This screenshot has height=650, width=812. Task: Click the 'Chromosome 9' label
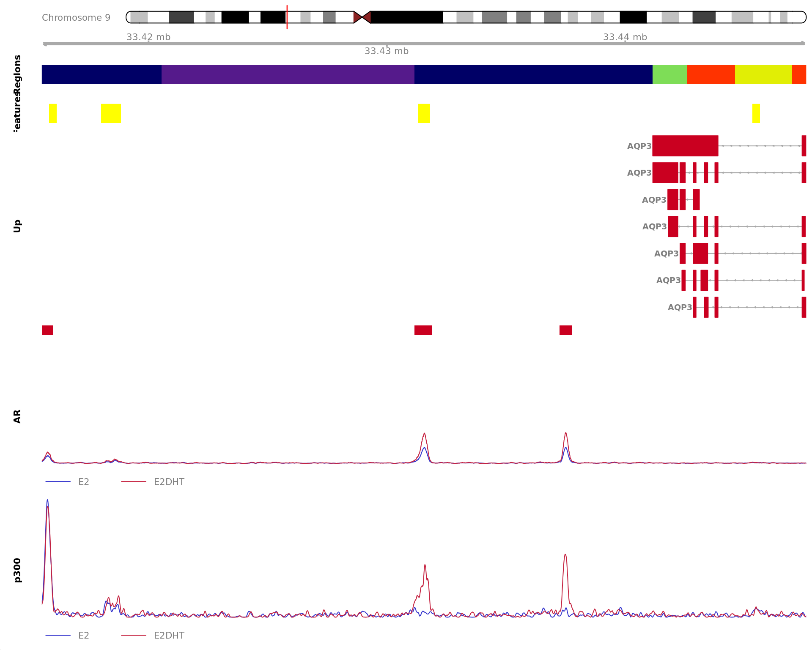pos(76,18)
